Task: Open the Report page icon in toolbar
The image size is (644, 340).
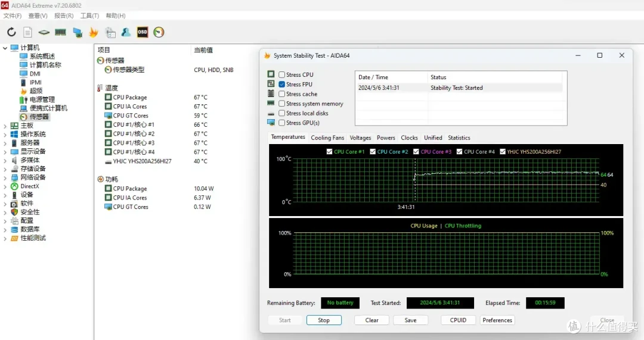Action: [27, 32]
